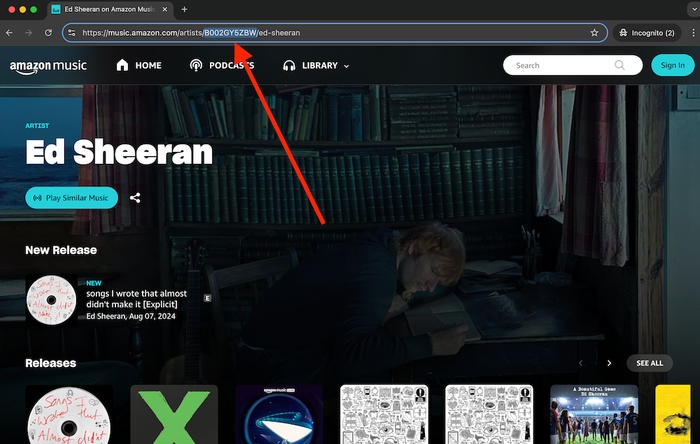Click the address bar URL field

point(335,33)
